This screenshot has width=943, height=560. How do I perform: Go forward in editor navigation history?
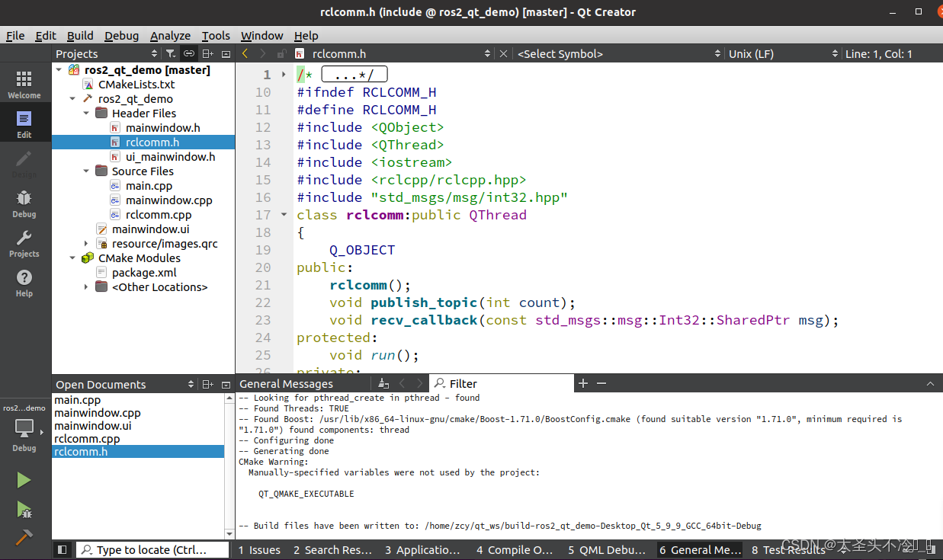(263, 53)
